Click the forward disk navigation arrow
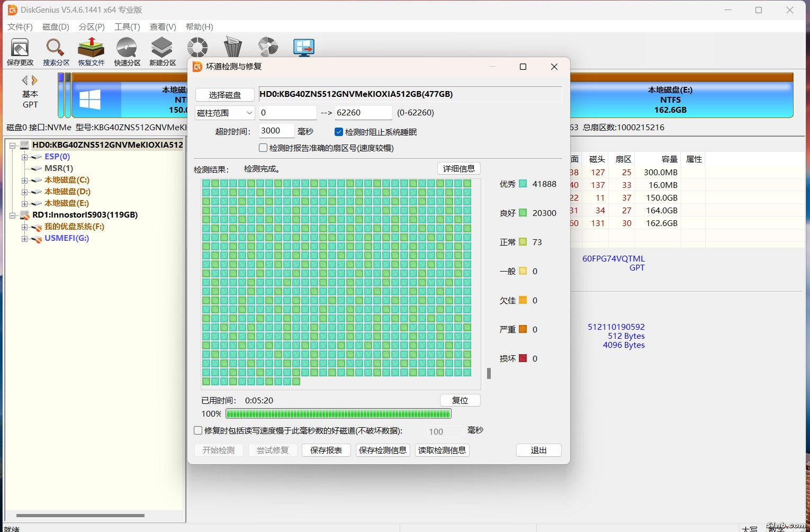 coord(35,80)
